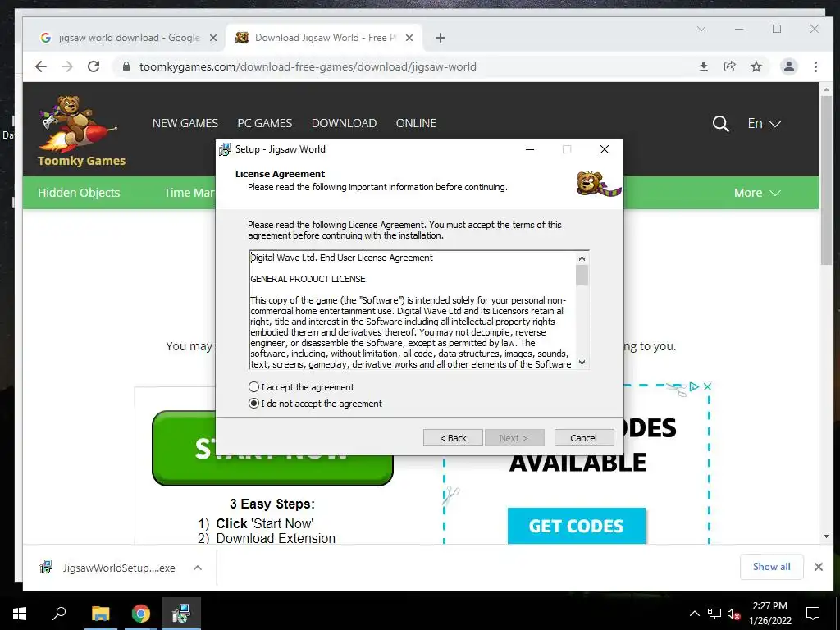This screenshot has width=840, height=630.
Task: Click the AdChoices triangle icon
Action: click(x=694, y=387)
